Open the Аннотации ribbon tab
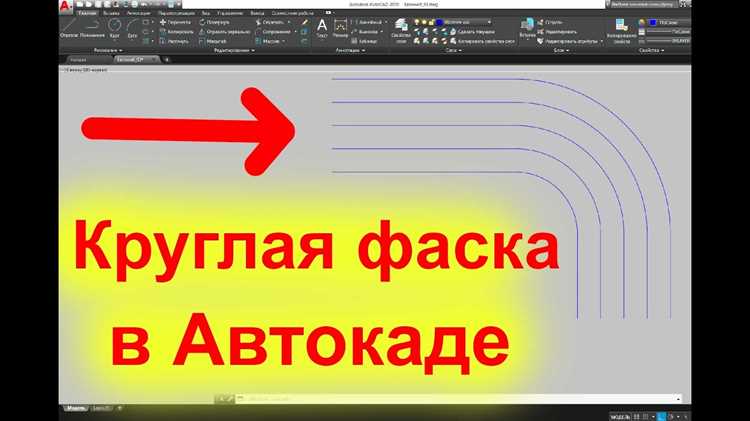Image resolution: width=750 pixels, height=421 pixels. [139, 13]
